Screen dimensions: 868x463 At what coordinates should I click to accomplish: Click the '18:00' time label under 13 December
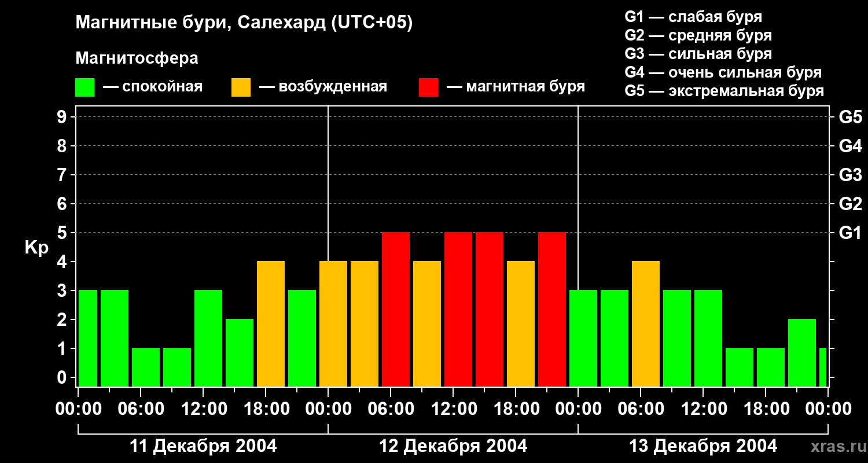pos(766,409)
